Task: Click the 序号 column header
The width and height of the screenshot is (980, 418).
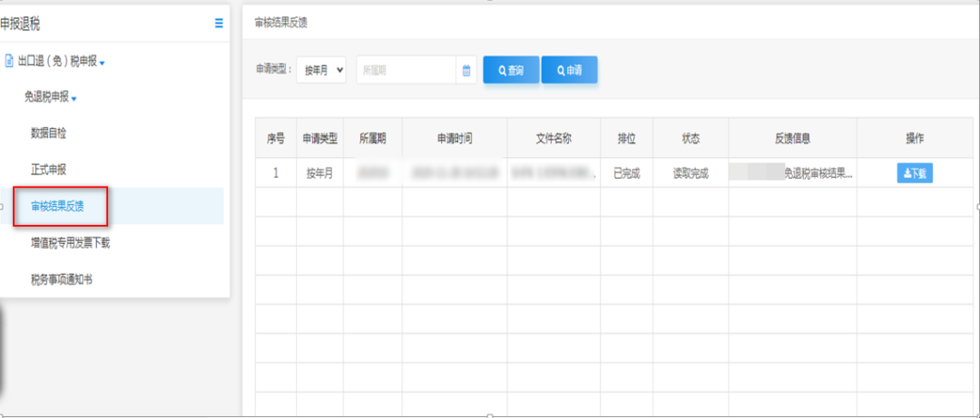Action: click(276, 139)
